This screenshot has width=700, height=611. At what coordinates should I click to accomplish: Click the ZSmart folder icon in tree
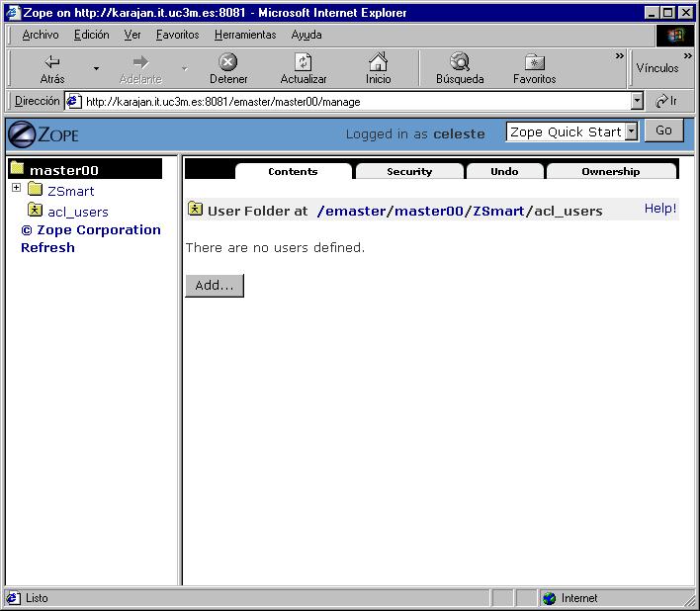tap(35, 189)
